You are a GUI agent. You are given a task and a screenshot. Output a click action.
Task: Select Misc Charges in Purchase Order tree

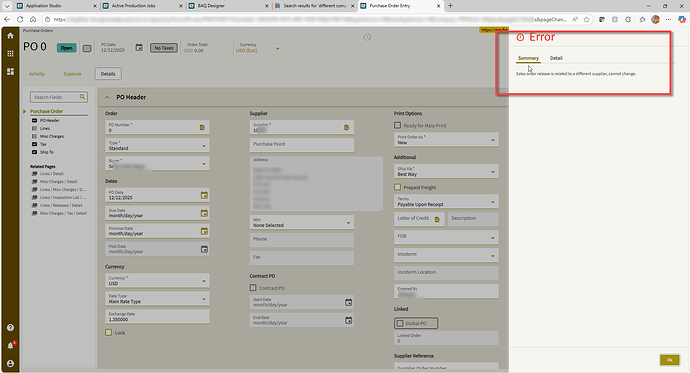[52, 136]
